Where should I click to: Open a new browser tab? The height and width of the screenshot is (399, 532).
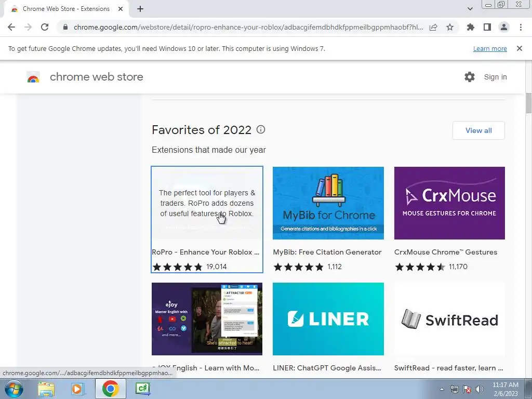click(140, 9)
